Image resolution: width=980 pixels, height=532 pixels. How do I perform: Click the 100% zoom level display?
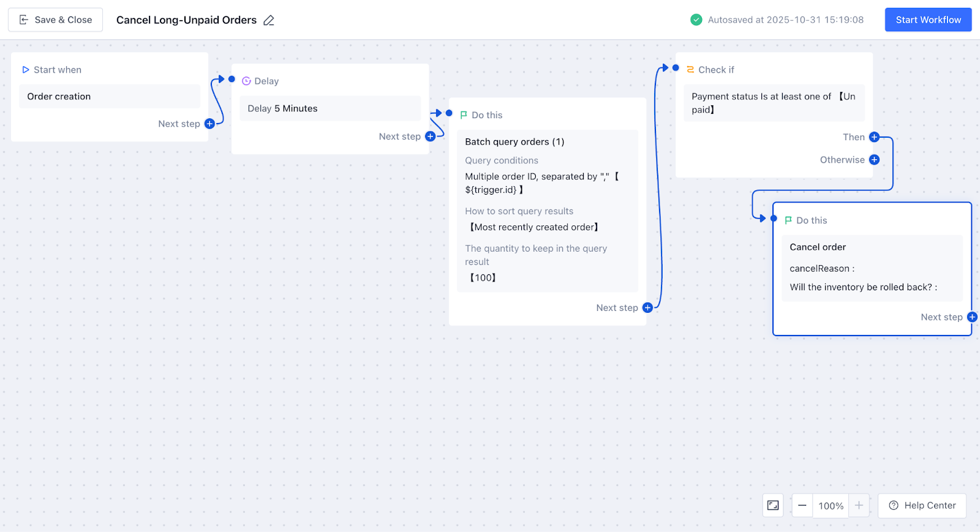pyautogui.click(x=831, y=506)
